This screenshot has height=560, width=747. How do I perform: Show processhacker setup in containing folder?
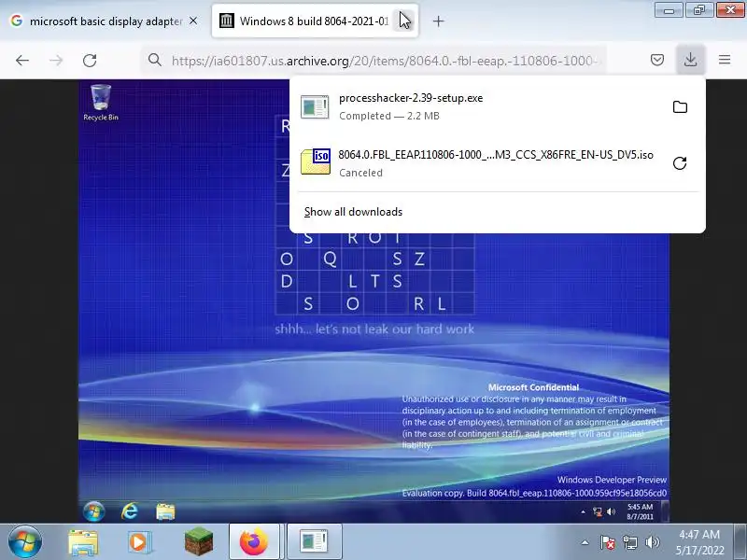(x=680, y=106)
